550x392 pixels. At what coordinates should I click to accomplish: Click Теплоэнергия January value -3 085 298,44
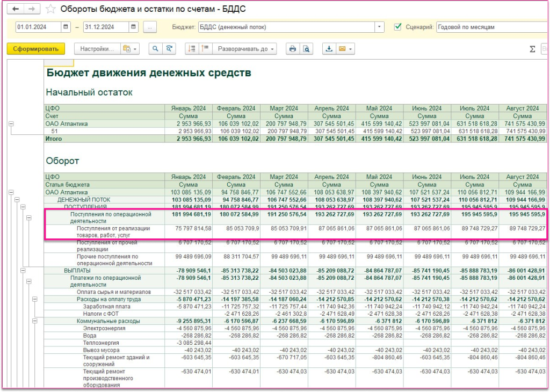190,343
